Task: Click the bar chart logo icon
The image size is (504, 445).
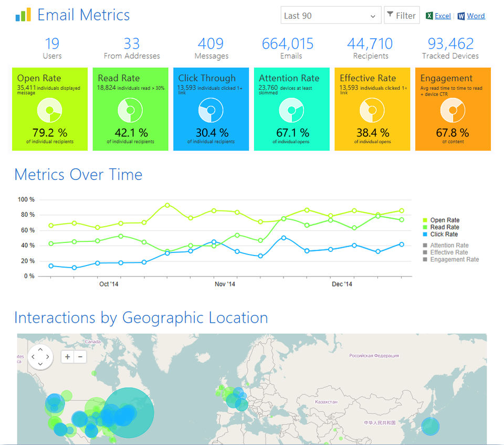Action: 23,15
